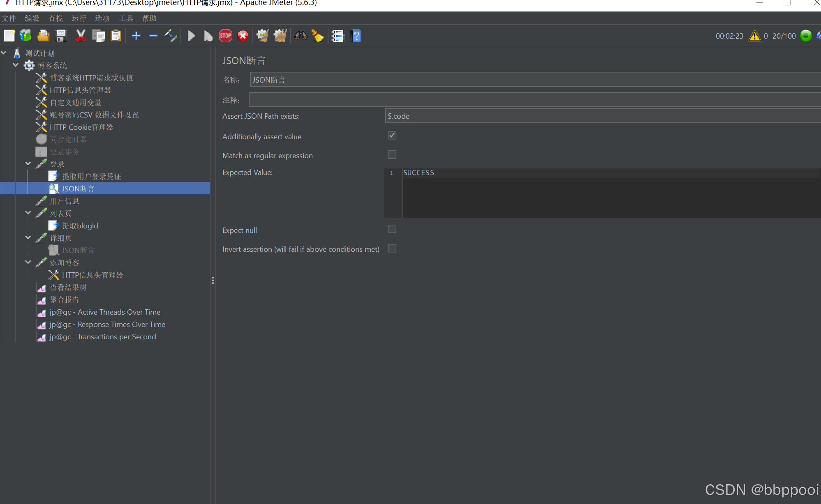Collapse the 博客系统 thread group
Image resolution: width=821 pixels, height=504 pixels.
(16, 65)
